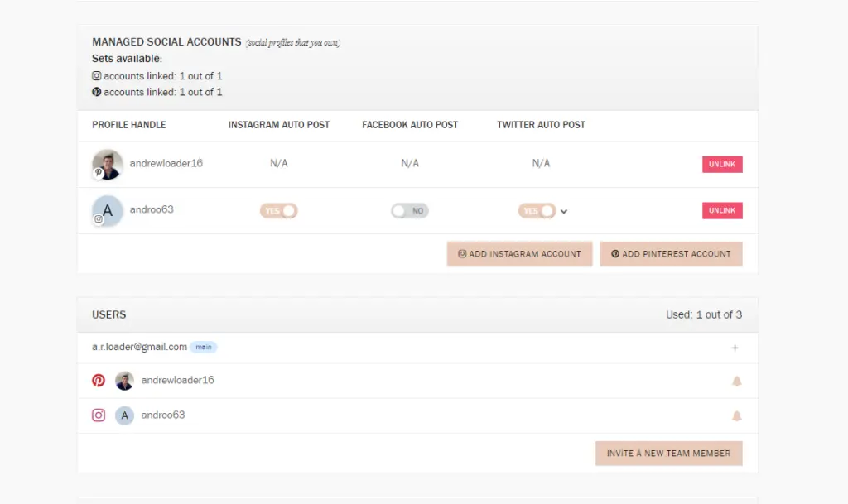Unlink the andrewloader16 Pinterest account
This screenshot has width=848, height=504.
[x=722, y=165]
